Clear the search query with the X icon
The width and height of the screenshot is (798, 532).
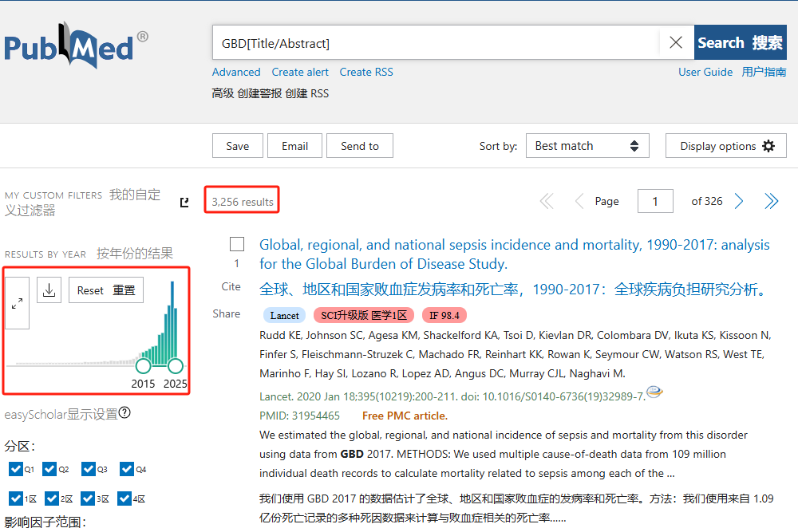(676, 43)
